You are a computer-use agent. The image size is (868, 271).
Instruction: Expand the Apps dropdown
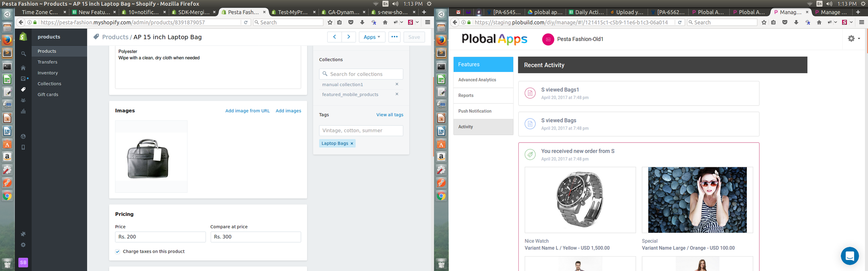click(x=372, y=37)
